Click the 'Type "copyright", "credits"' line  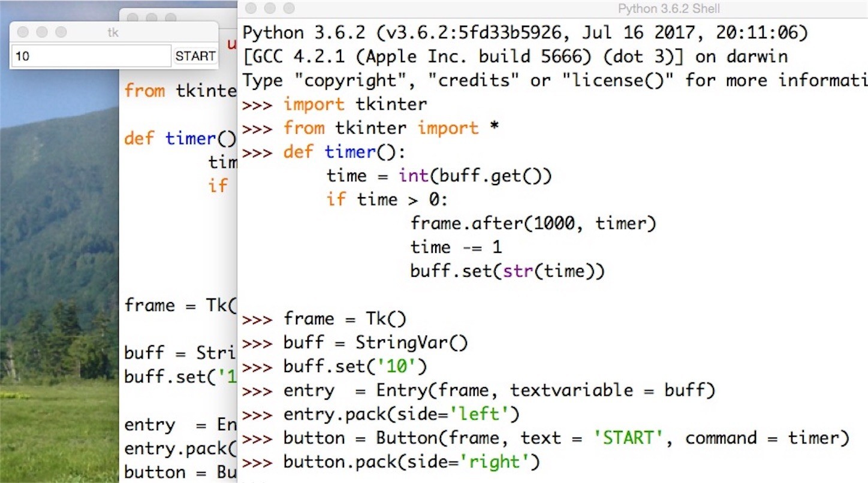tap(554, 80)
